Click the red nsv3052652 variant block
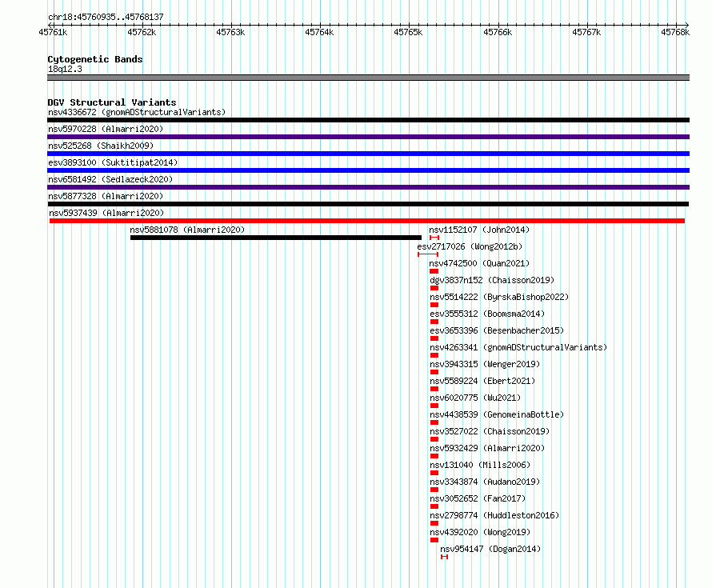Screen dimensions: 712x588 (x=434, y=506)
